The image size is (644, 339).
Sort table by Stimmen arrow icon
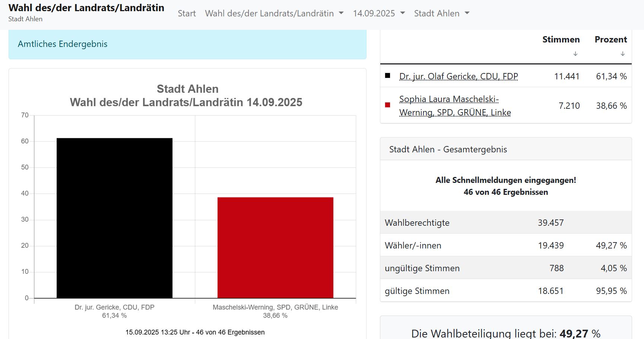pos(575,54)
